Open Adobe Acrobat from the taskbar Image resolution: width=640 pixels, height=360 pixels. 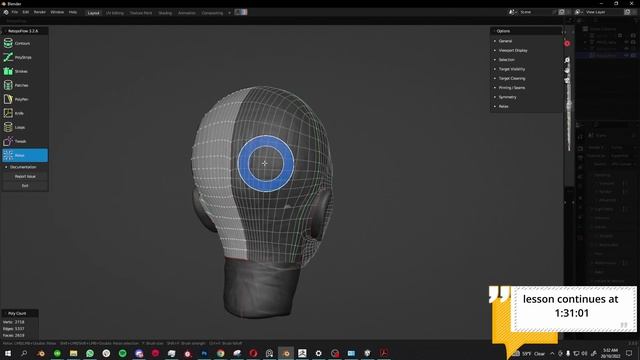click(384, 353)
